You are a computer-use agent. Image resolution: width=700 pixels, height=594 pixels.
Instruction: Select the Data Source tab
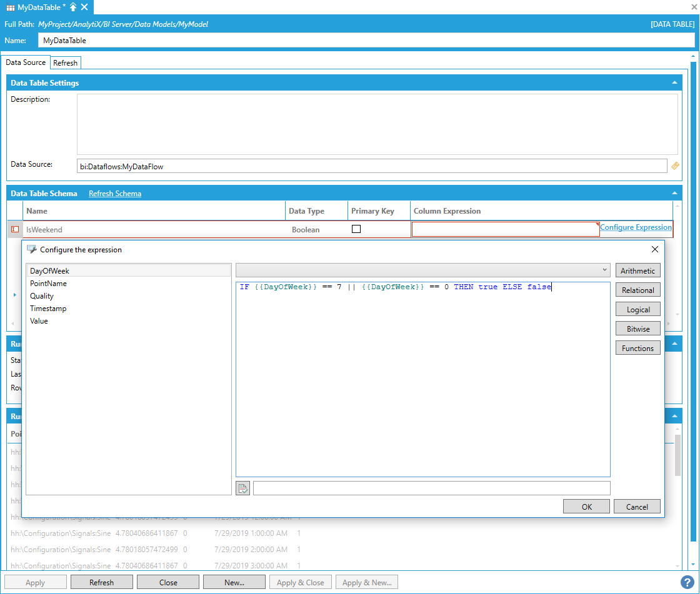pyautogui.click(x=26, y=62)
